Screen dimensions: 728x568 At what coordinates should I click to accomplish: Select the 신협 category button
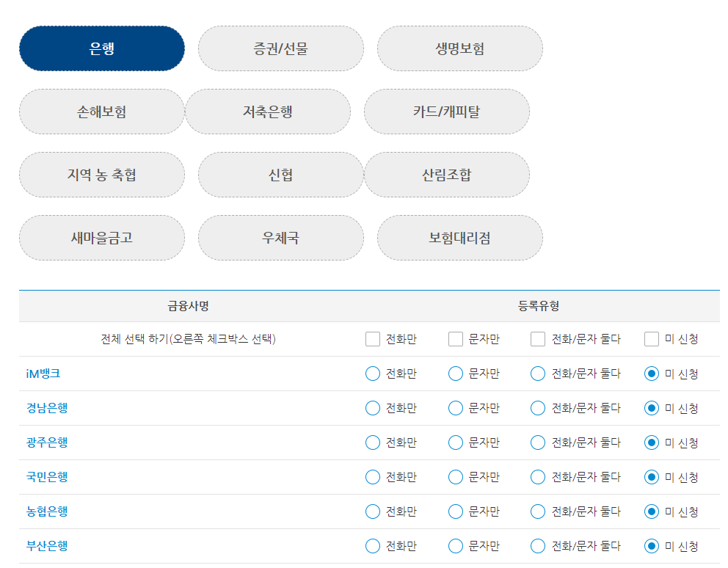[280, 174]
